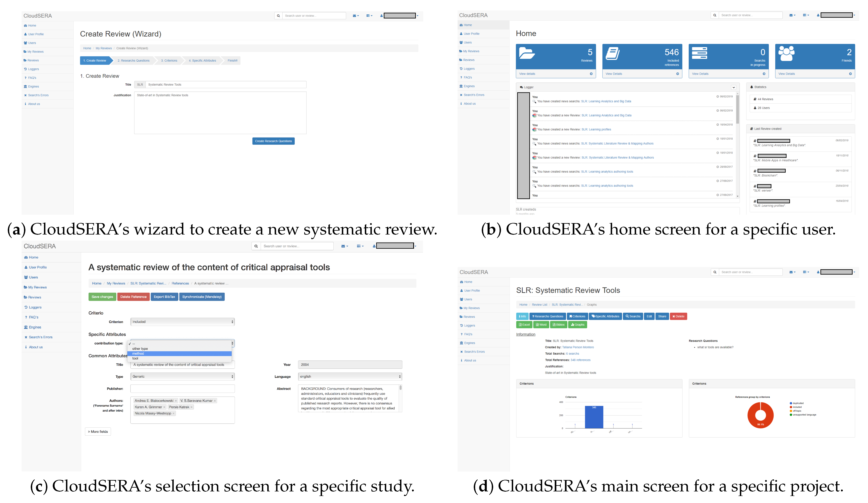The image size is (868, 503).
Task: Click Create Research Questions button
Action: coord(273,141)
